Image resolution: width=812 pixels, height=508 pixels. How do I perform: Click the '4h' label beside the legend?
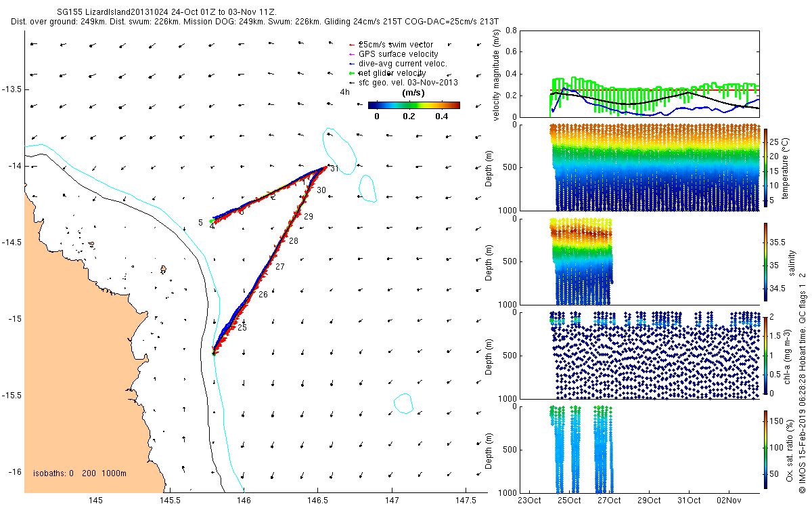pos(344,91)
